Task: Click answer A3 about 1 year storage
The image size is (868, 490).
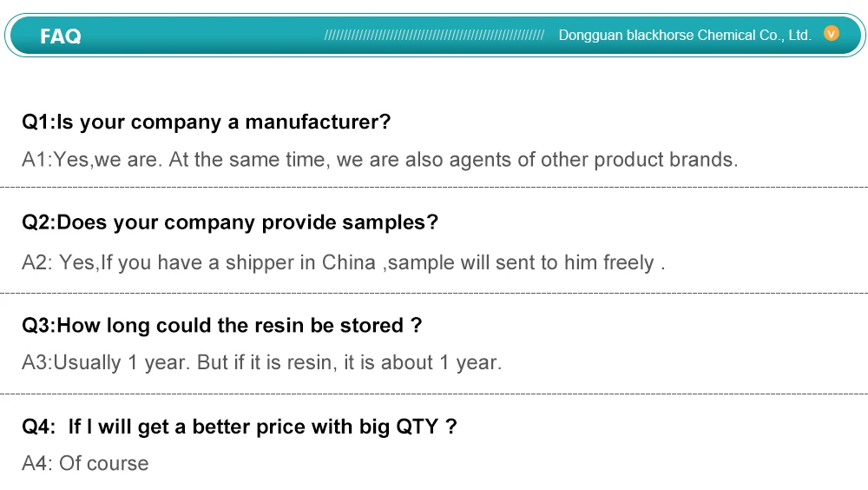Action: pyautogui.click(x=261, y=362)
